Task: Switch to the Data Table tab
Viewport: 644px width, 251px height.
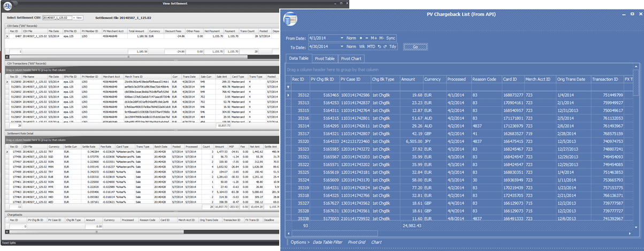Action: [298, 58]
